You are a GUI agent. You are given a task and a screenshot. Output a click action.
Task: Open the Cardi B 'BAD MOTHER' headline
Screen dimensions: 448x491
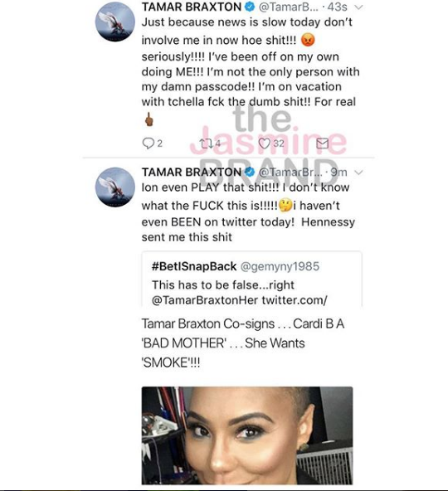[243, 343]
